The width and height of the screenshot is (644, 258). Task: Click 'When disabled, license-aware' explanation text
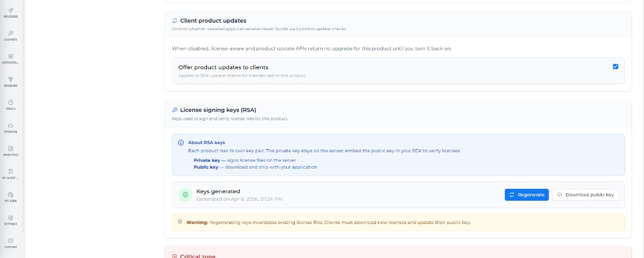pos(312,48)
